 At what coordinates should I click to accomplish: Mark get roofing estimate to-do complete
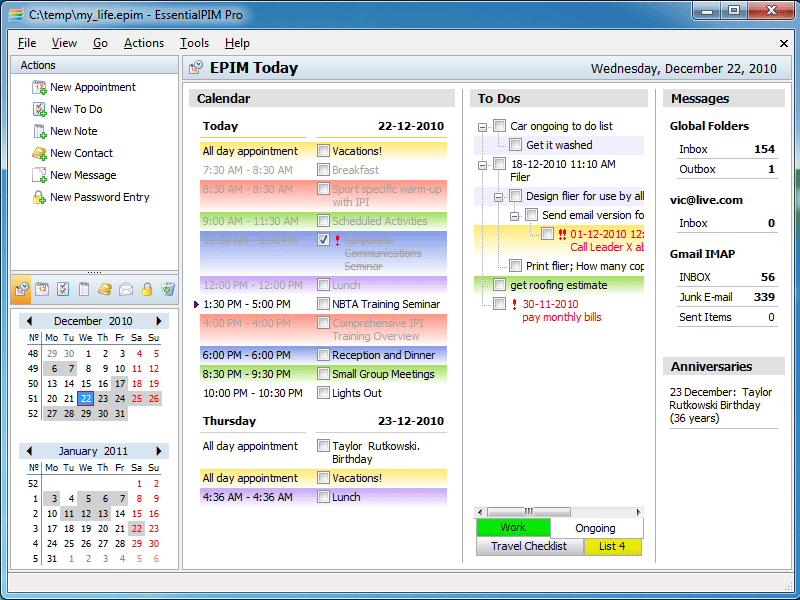[x=499, y=285]
